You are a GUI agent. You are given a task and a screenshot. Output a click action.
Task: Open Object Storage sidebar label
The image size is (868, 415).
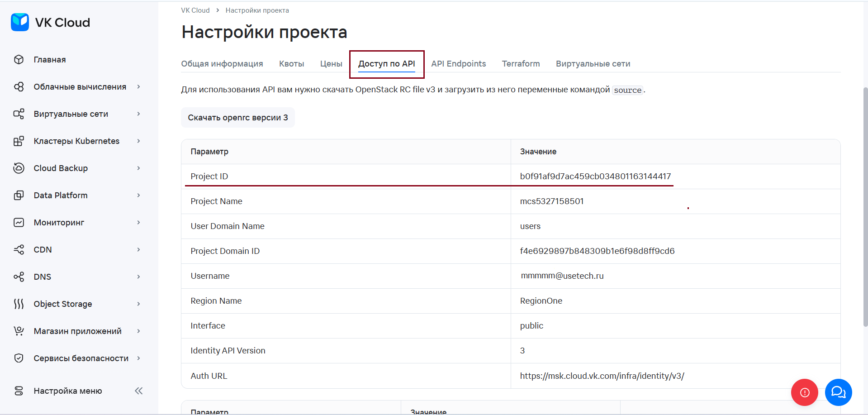(x=63, y=304)
